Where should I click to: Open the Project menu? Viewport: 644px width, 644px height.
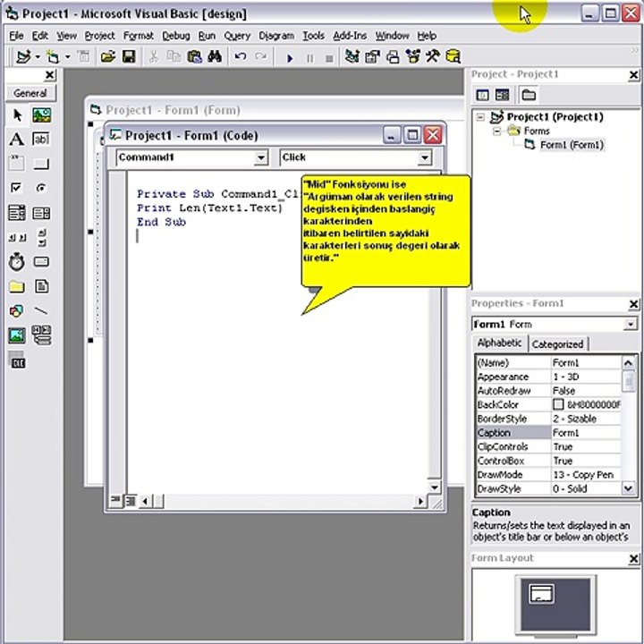[99, 36]
